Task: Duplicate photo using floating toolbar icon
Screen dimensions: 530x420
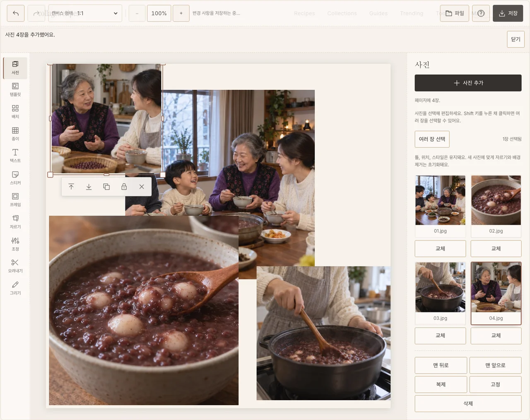Action: pyautogui.click(x=106, y=187)
